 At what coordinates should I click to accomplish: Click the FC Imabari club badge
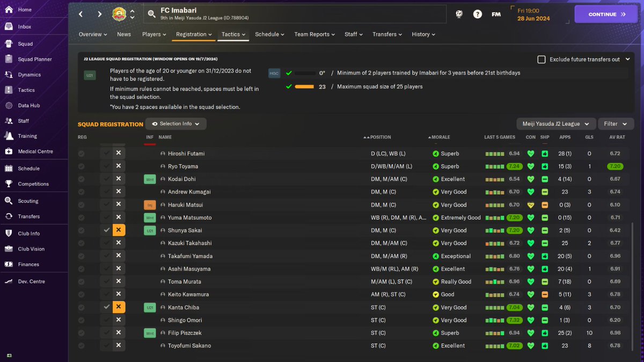tap(119, 14)
